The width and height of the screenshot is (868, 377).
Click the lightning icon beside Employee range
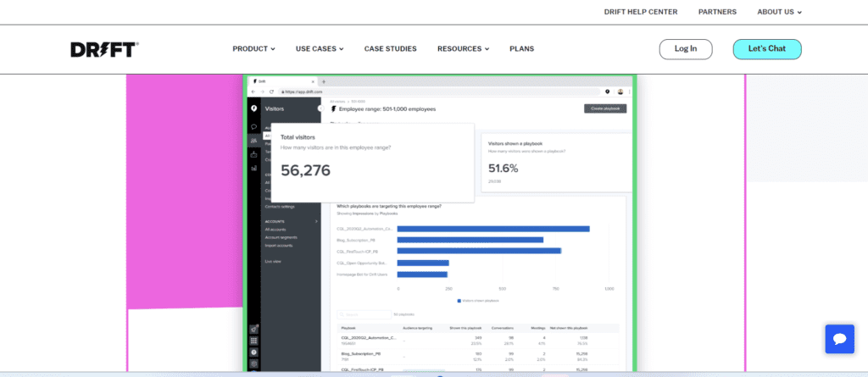(333, 109)
